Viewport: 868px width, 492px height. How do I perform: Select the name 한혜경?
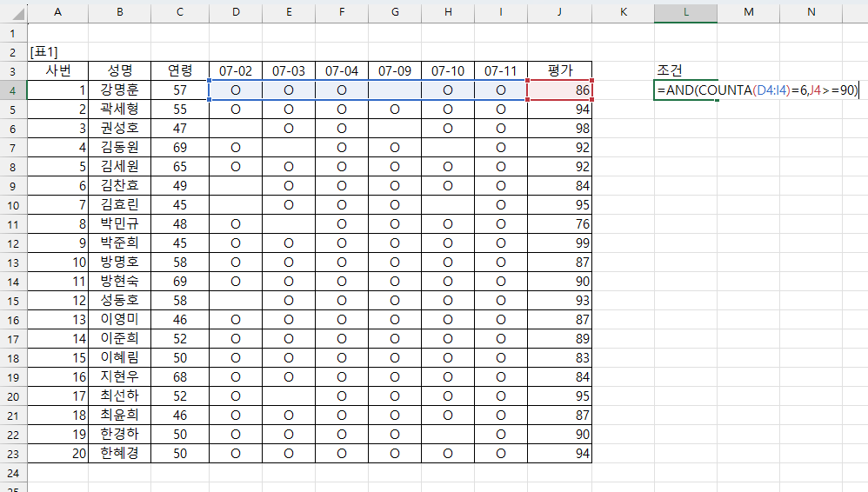pos(119,454)
